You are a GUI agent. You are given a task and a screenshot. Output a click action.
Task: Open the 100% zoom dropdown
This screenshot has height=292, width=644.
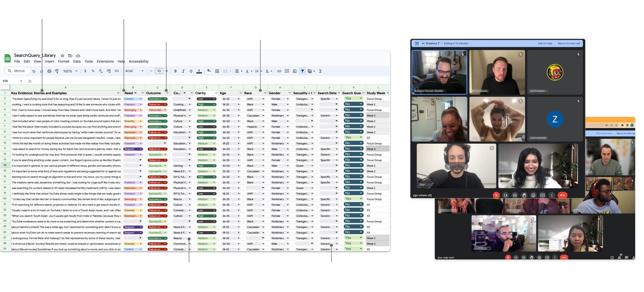[70, 71]
